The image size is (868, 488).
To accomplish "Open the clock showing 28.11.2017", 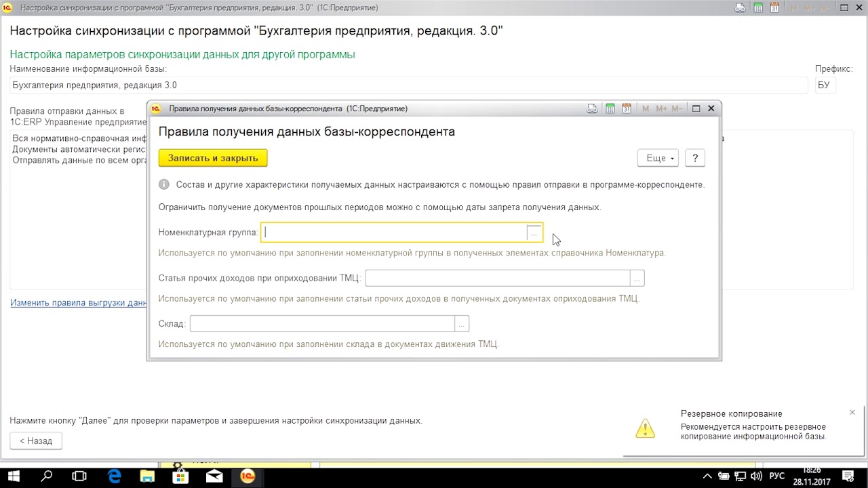I will (812, 476).
